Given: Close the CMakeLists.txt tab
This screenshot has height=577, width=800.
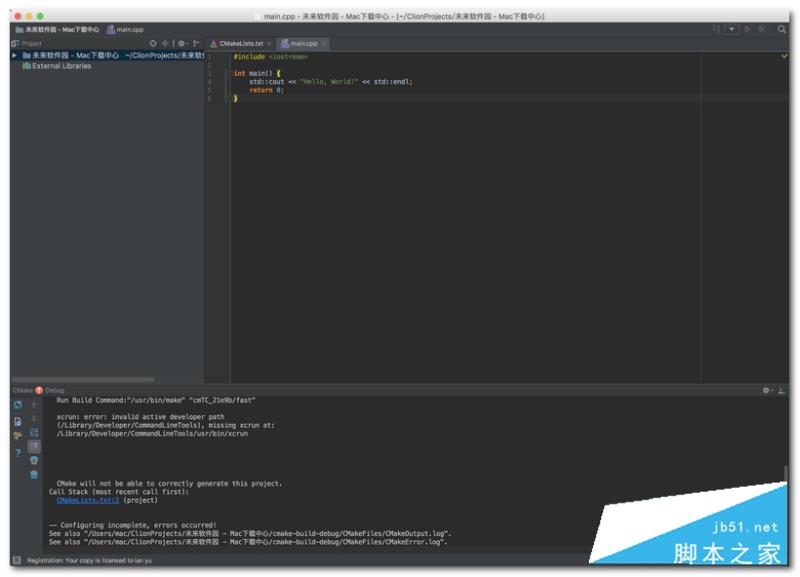Looking at the screenshot, I should click(x=269, y=43).
